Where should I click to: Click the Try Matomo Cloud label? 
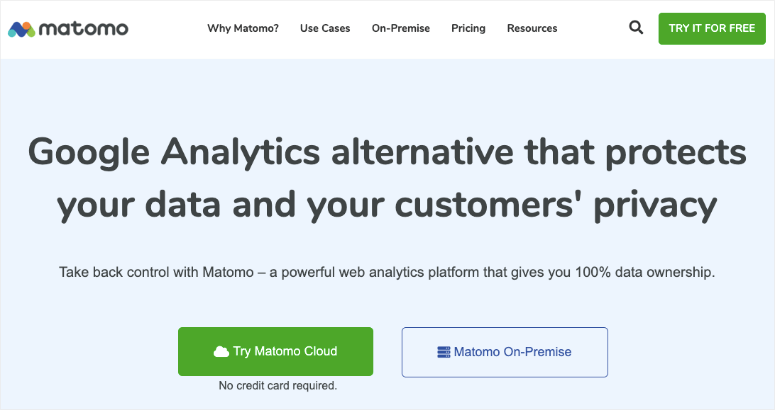point(285,352)
